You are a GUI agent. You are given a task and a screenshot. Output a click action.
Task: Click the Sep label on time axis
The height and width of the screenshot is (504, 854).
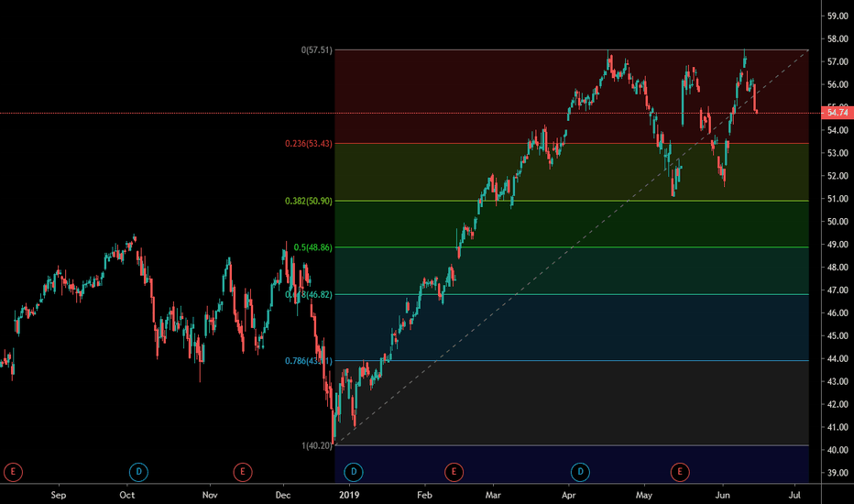pyautogui.click(x=59, y=495)
